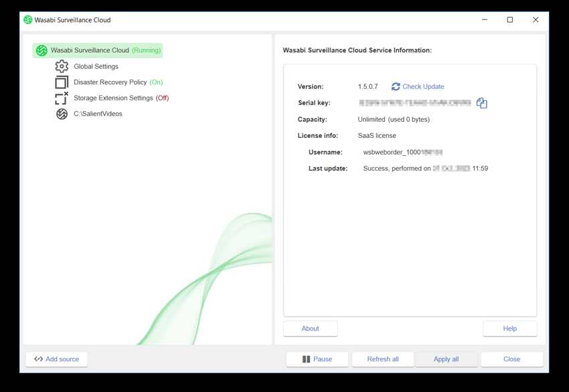Open Global Settings gear icon

[x=62, y=66]
